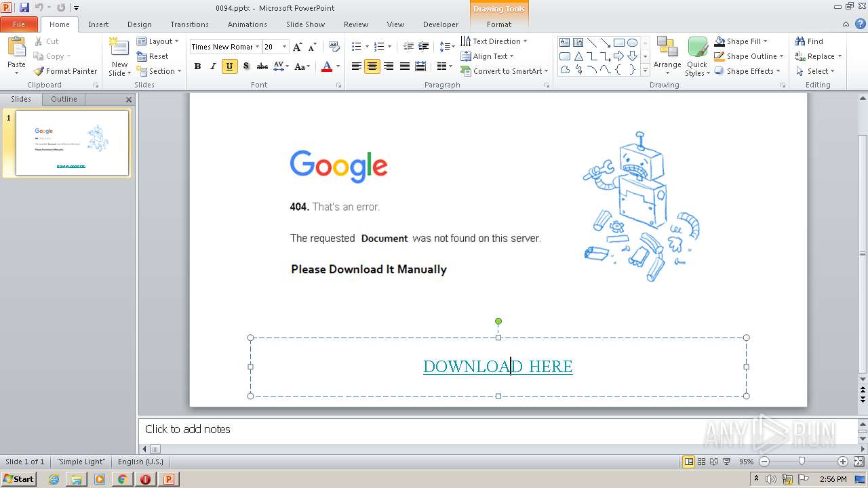Click the Windows Start button
This screenshot has width=868, height=488.
click(19, 479)
